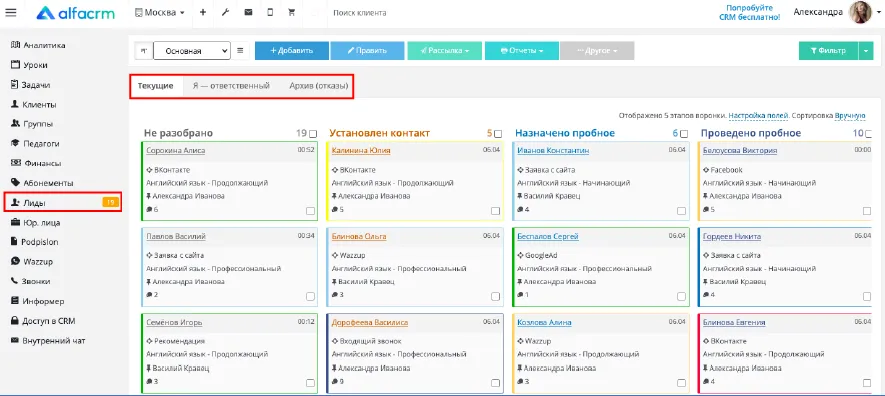Viewport: 885px width, 396px height.
Task: Open Podpislon in the sidebar
Action: coord(34,241)
